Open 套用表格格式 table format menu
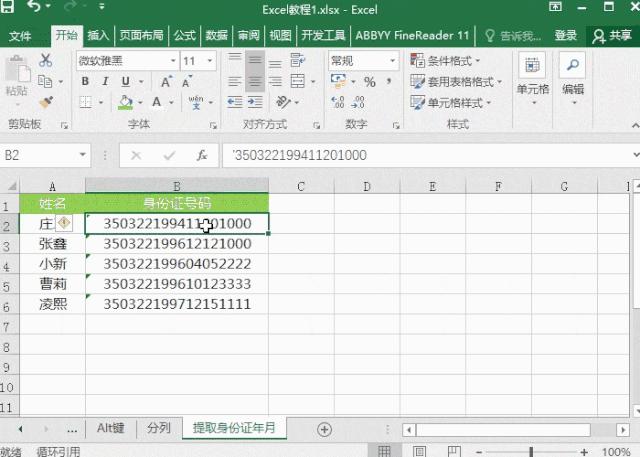Viewport: 640px width, 457px height. [x=456, y=82]
